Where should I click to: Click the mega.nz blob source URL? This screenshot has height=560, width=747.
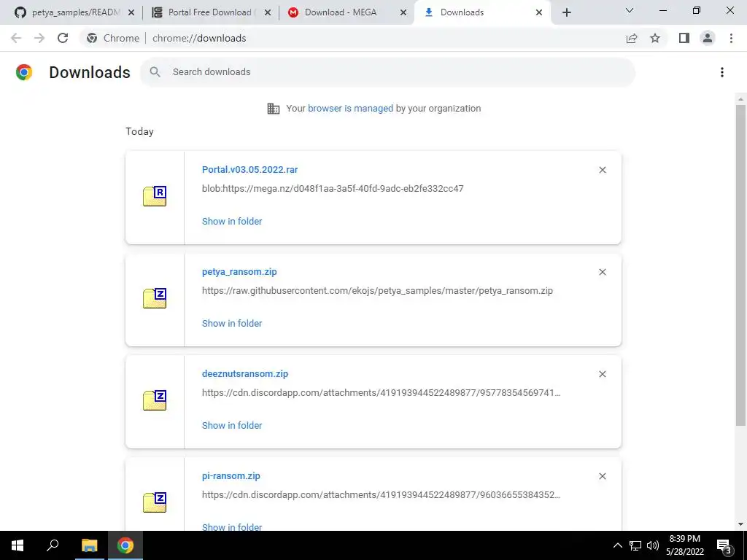tap(333, 189)
